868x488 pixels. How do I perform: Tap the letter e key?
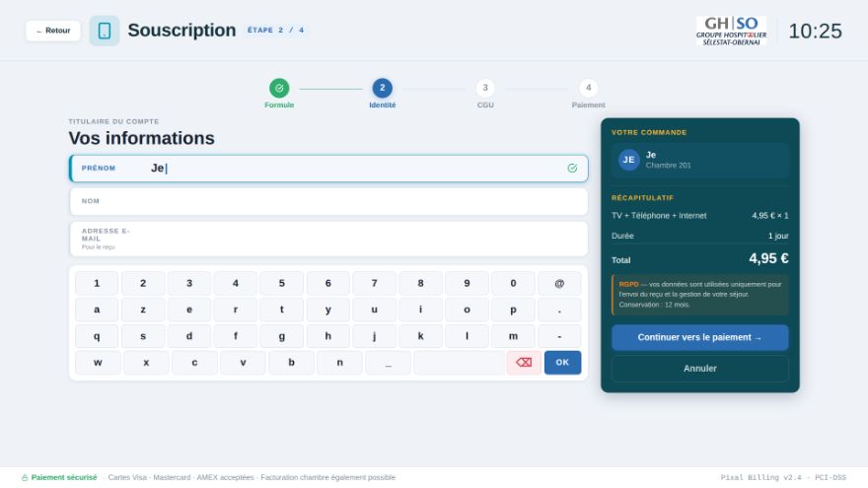tap(189, 310)
